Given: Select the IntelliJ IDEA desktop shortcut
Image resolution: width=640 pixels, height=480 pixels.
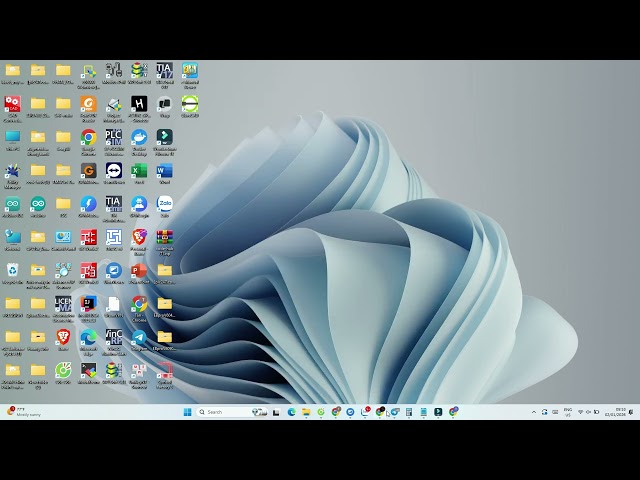Looking at the screenshot, I should point(89,304).
